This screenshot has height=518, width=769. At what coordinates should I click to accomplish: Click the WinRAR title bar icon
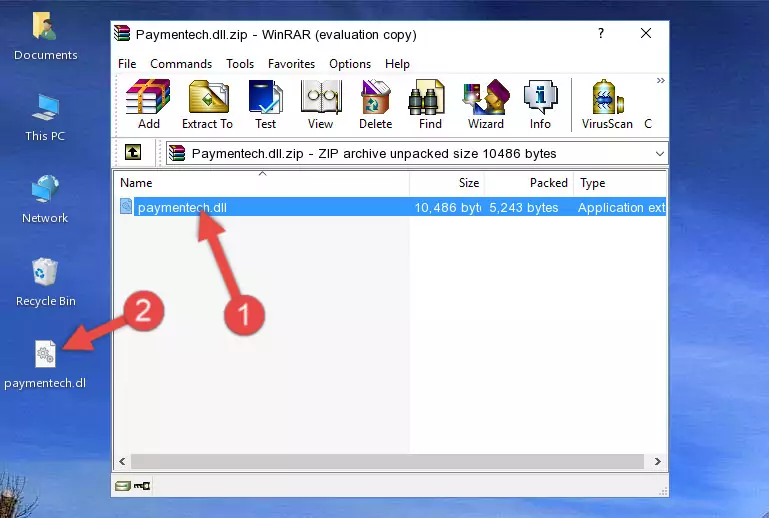coord(122,34)
